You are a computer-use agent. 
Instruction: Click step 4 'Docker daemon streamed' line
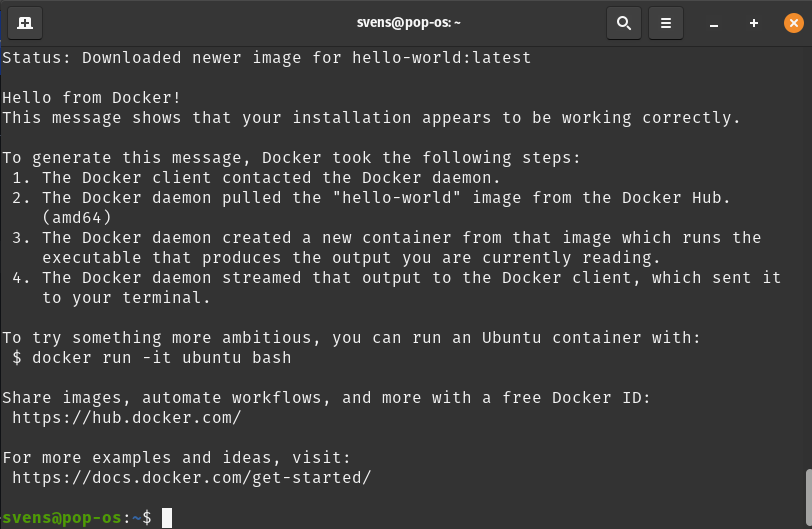(396, 277)
